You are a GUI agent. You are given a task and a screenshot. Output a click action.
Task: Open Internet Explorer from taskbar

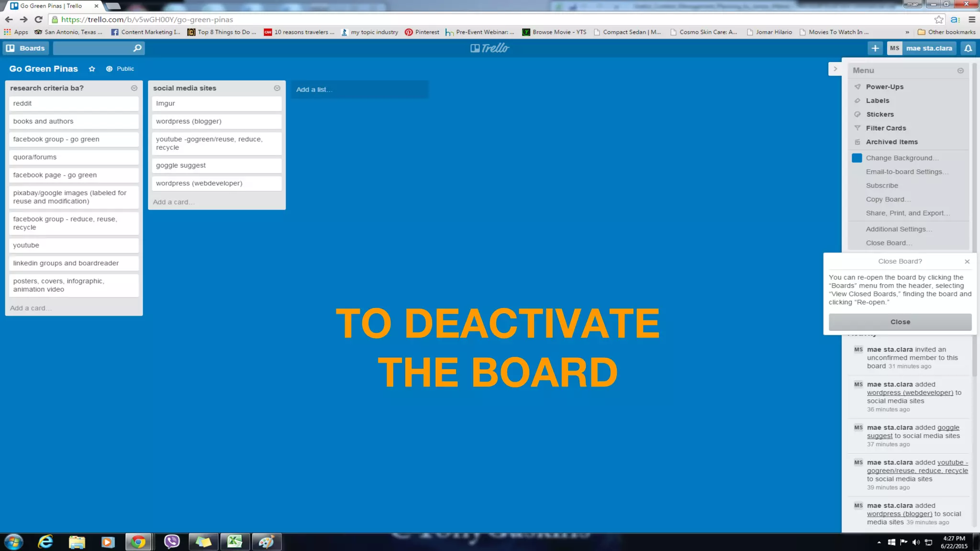pos(45,542)
